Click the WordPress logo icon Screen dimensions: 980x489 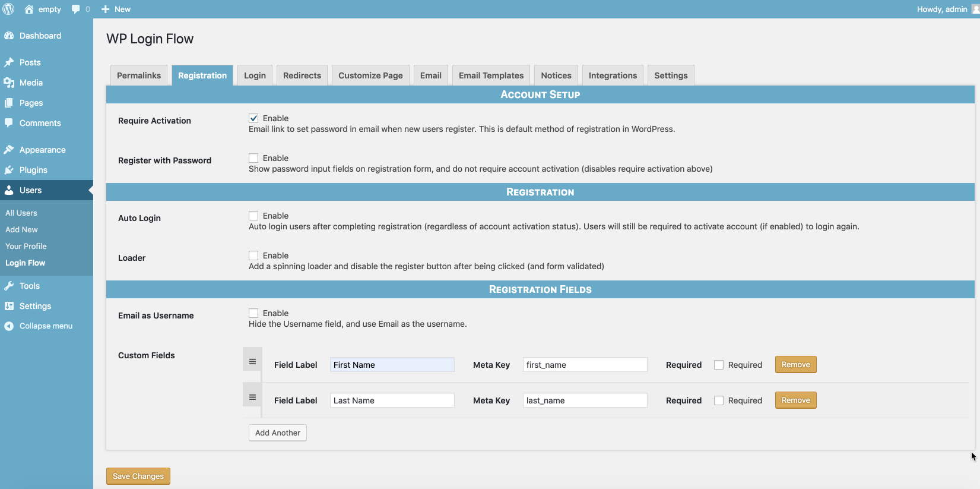[9, 9]
